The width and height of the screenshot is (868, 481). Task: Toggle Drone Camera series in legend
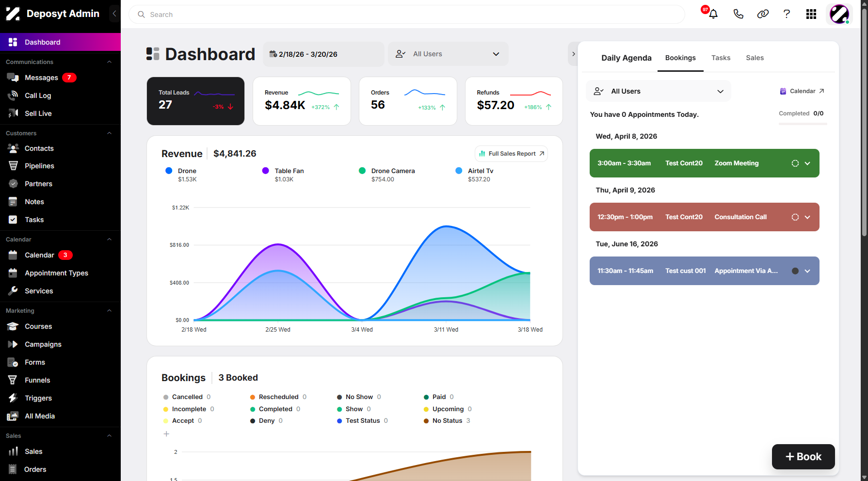click(387, 175)
